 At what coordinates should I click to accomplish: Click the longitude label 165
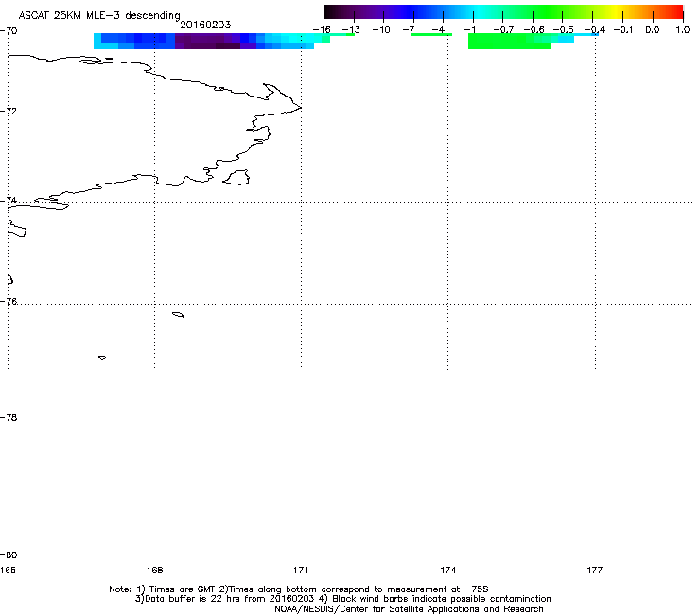pyautogui.click(x=8, y=570)
